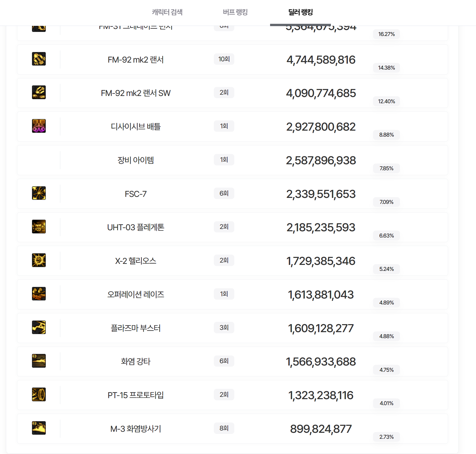This screenshot has width=476, height=454.
Task: Click the M-3 화염방사기 skill icon
Action: [39, 428]
